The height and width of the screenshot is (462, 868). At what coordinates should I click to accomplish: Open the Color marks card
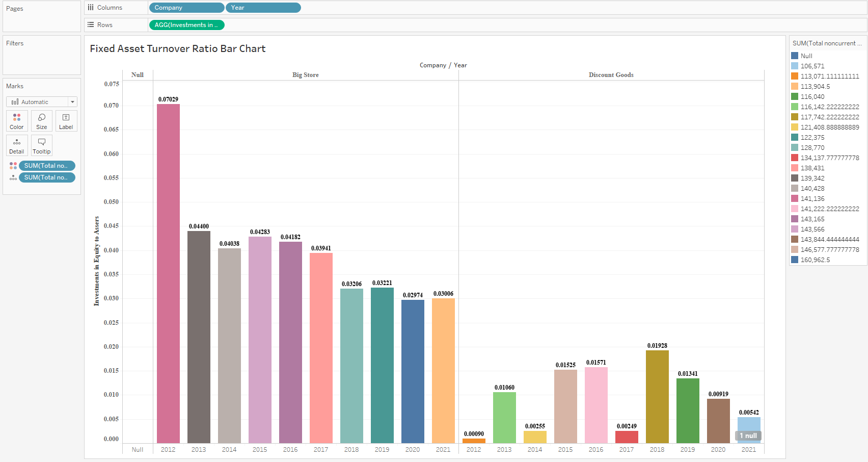tap(17, 121)
